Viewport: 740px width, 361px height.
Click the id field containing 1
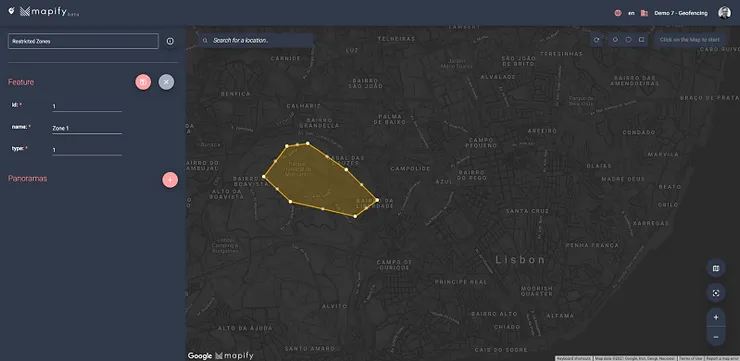[87, 107]
